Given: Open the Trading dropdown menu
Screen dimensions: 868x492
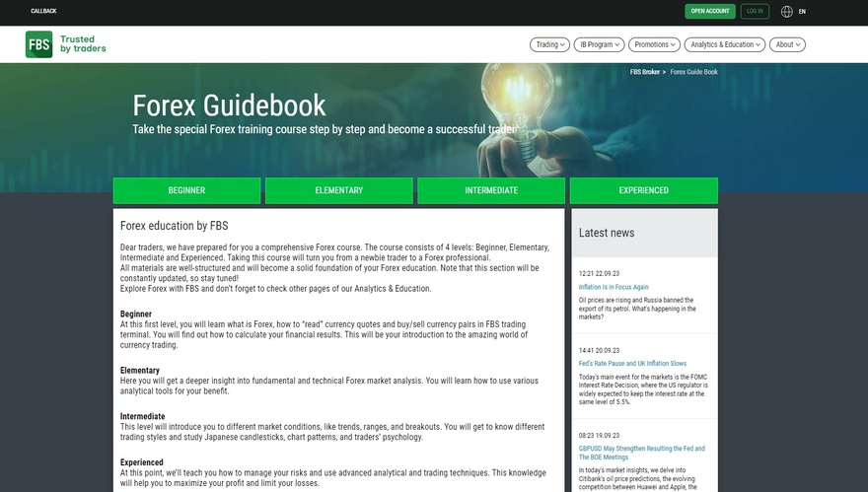Looking at the screenshot, I should [x=549, y=44].
